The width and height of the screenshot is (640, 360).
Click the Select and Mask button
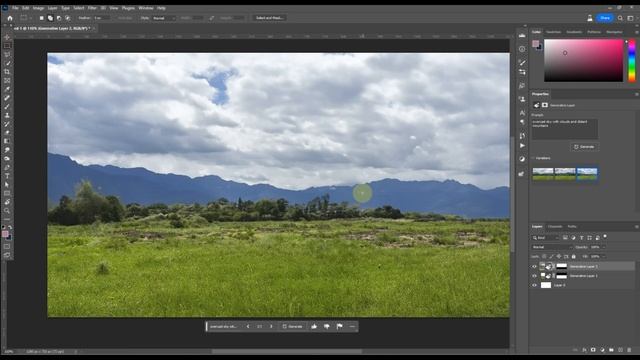coord(269,18)
